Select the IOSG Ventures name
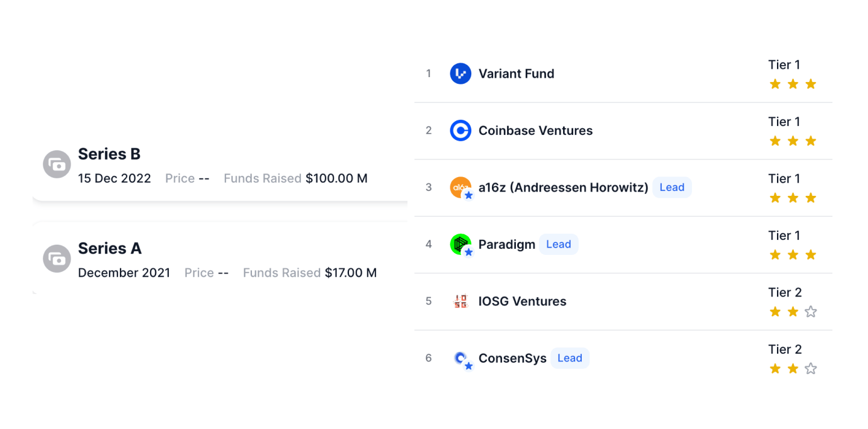868x429 pixels. coord(522,301)
